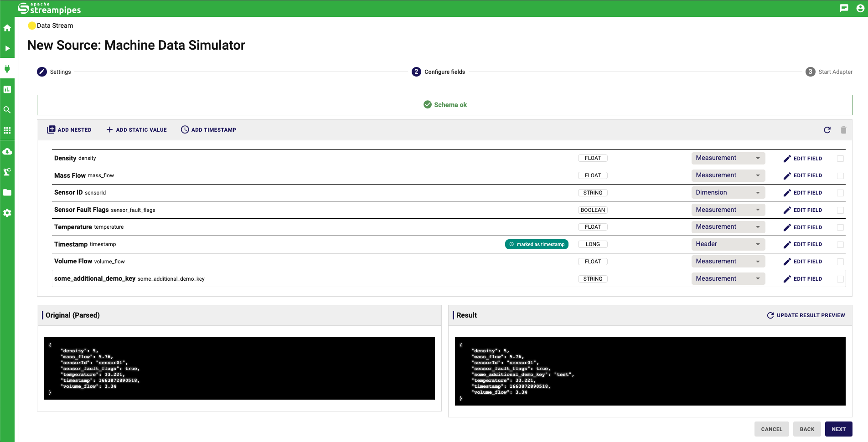Click the Connect plug icon in sidebar
868x442 pixels.
[x=7, y=69]
